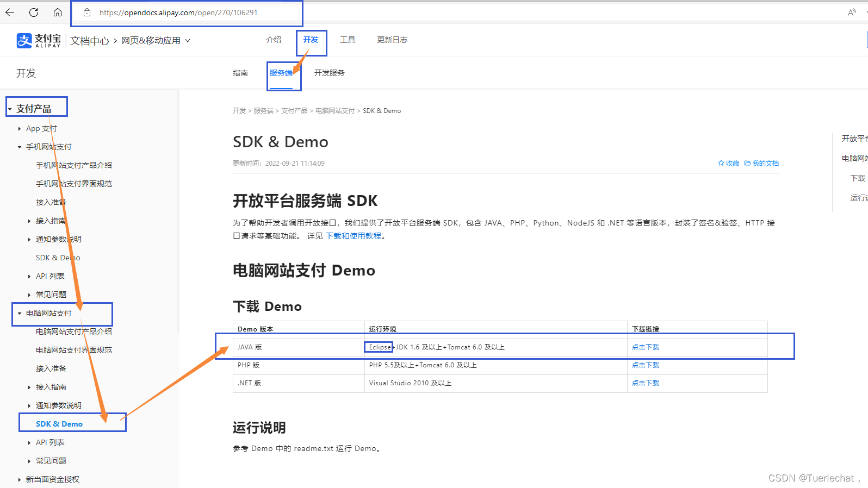868x488 pixels.
Task: Click 支付产品 in the breadcrumb
Action: [x=294, y=111]
